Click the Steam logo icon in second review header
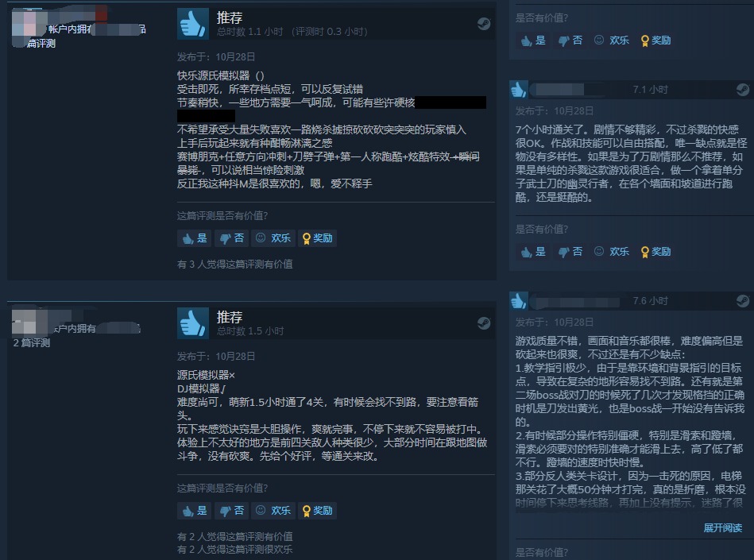Screen dimensions: 754x560 coord(484,323)
